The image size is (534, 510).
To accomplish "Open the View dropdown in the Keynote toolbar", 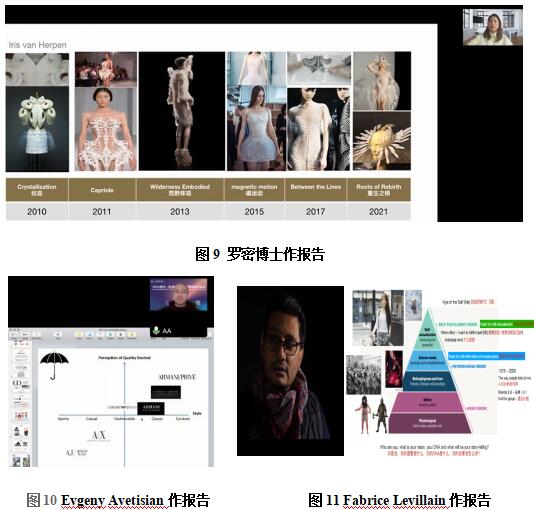I will tap(14, 334).
